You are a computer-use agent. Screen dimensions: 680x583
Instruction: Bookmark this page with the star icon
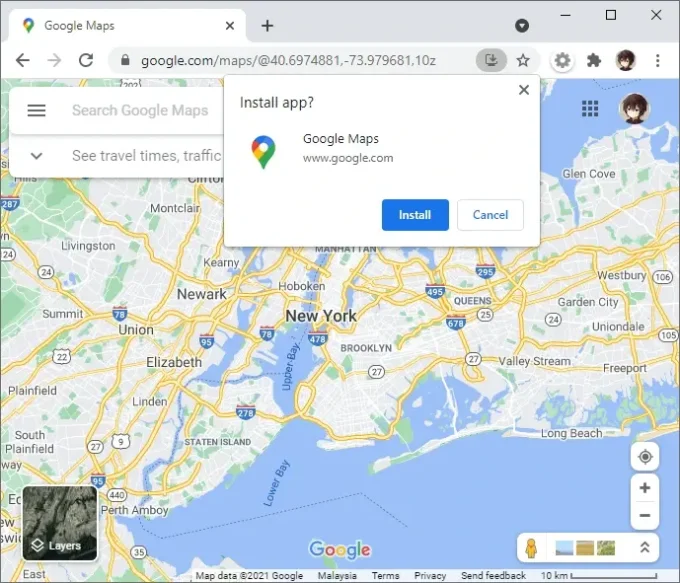point(523,60)
